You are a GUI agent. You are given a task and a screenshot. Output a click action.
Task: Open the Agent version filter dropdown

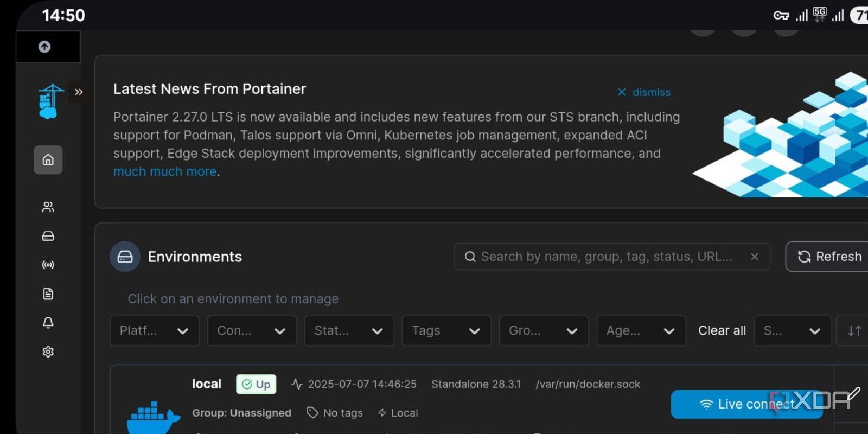click(x=641, y=331)
